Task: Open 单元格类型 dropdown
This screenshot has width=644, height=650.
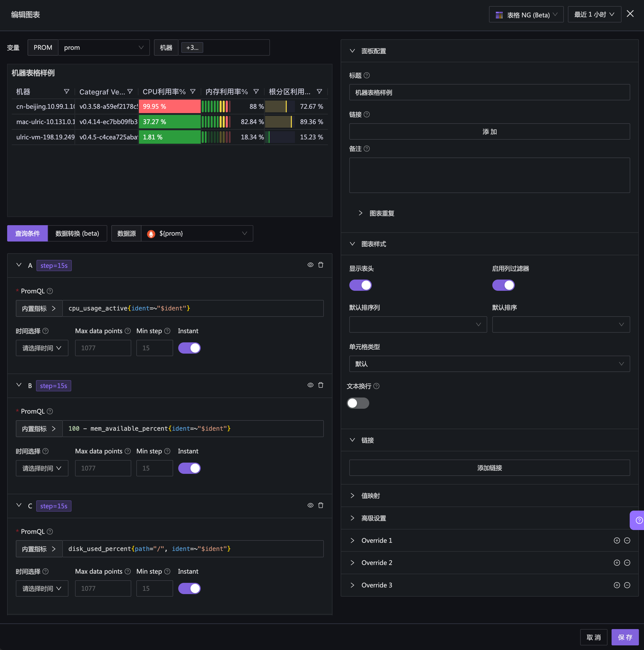Action: [x=489, y=364]
